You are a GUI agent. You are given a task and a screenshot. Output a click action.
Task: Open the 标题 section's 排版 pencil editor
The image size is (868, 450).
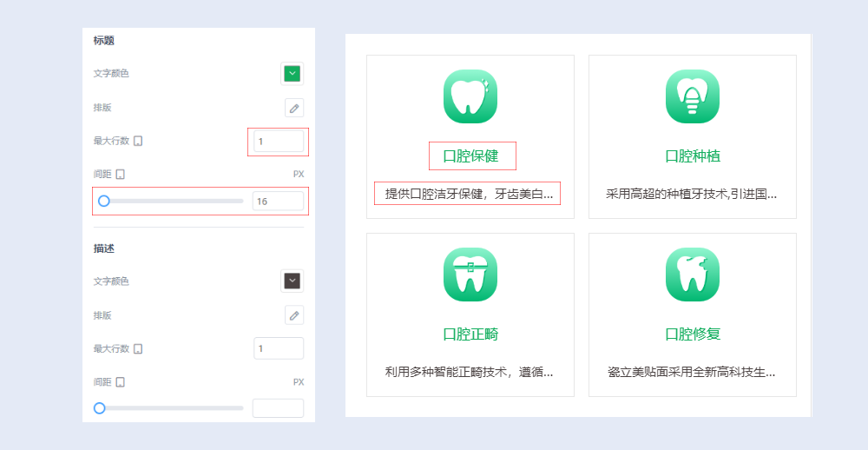(294, 108)
